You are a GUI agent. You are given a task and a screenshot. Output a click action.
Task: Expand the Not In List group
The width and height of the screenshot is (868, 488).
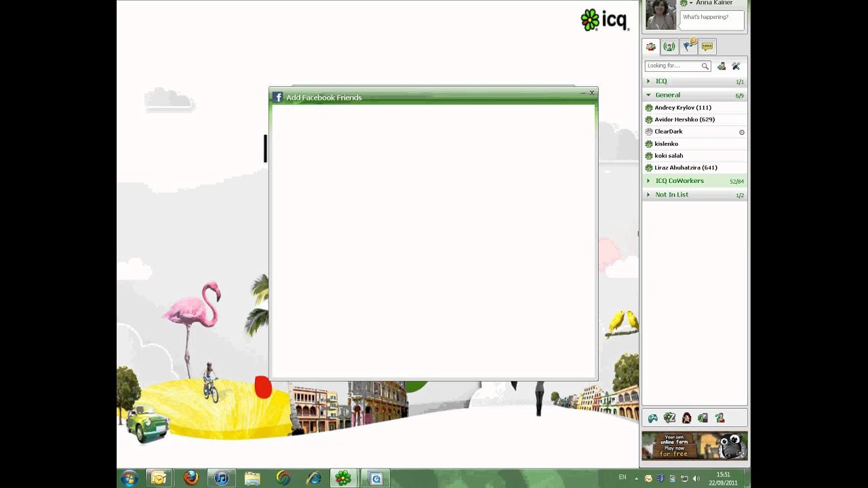click(694, 195)
